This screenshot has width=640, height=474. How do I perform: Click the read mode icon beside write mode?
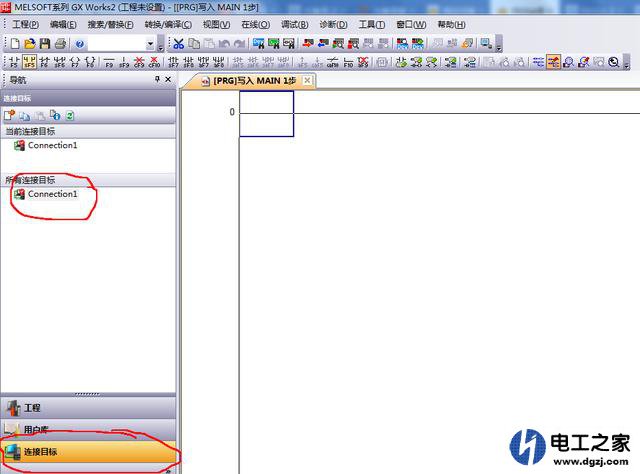coord(538,62)
